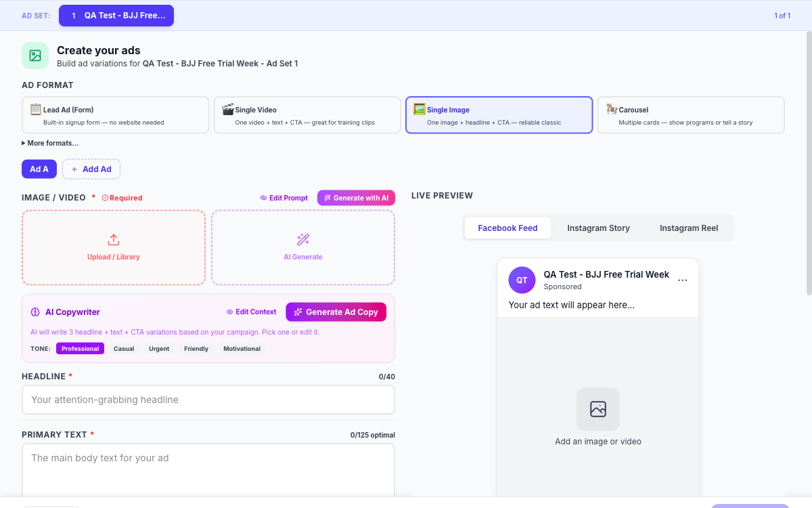
Task: Switch to the Instagram Story preview tab
Action: pos(598,228)
